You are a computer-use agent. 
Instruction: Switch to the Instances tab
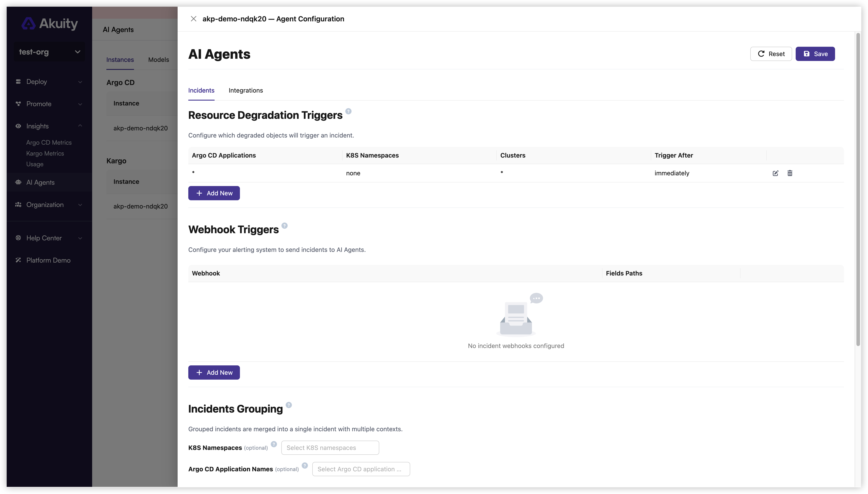tap(120, 60)
